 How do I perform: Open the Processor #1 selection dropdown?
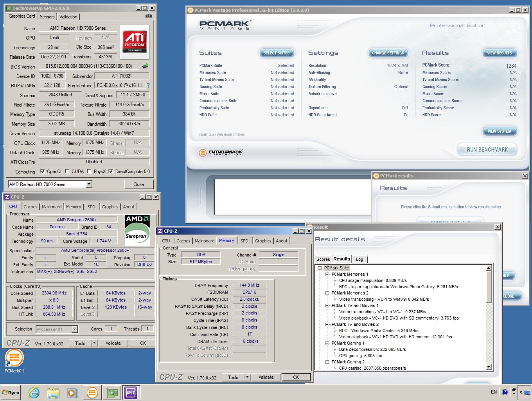coord(74,329)
